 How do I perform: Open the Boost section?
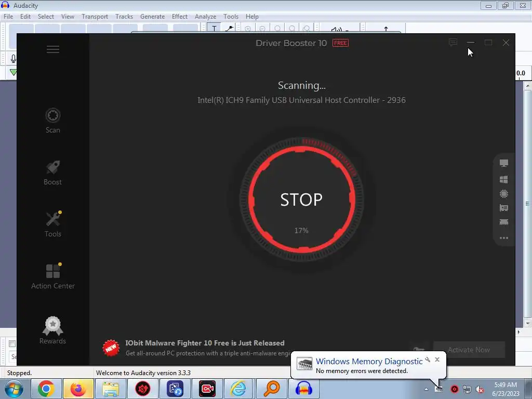click(x=53, y=172)
